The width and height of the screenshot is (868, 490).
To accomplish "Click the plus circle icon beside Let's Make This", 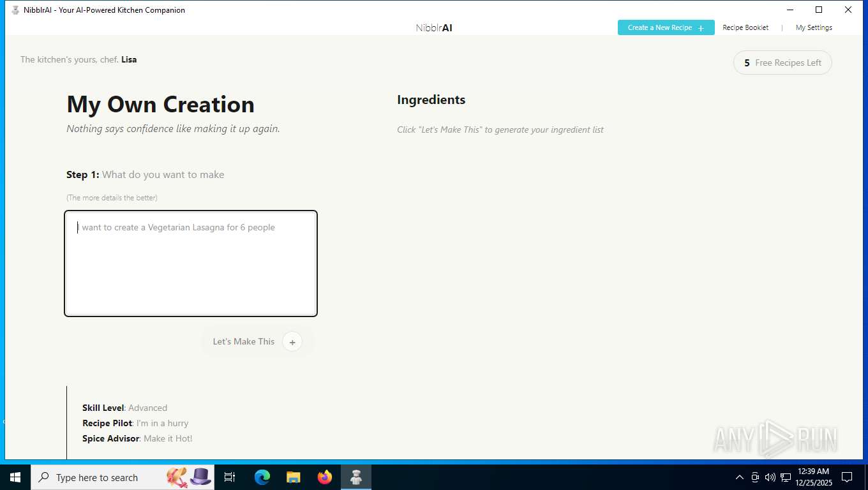I will 292,342.
